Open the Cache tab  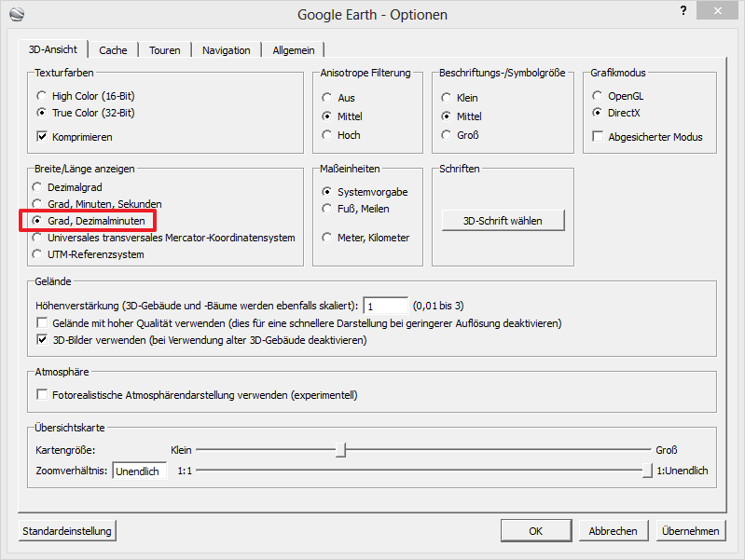[x=113, y=50]
